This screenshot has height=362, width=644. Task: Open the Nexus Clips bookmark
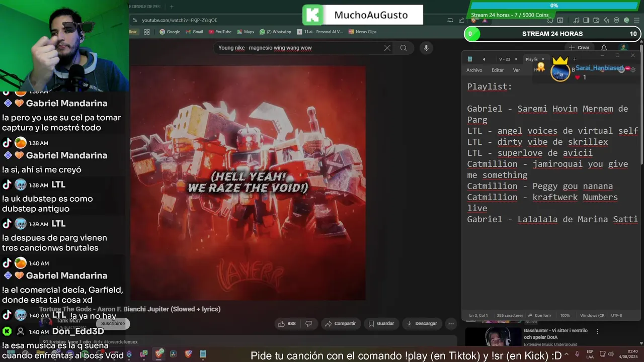[362, 32]
